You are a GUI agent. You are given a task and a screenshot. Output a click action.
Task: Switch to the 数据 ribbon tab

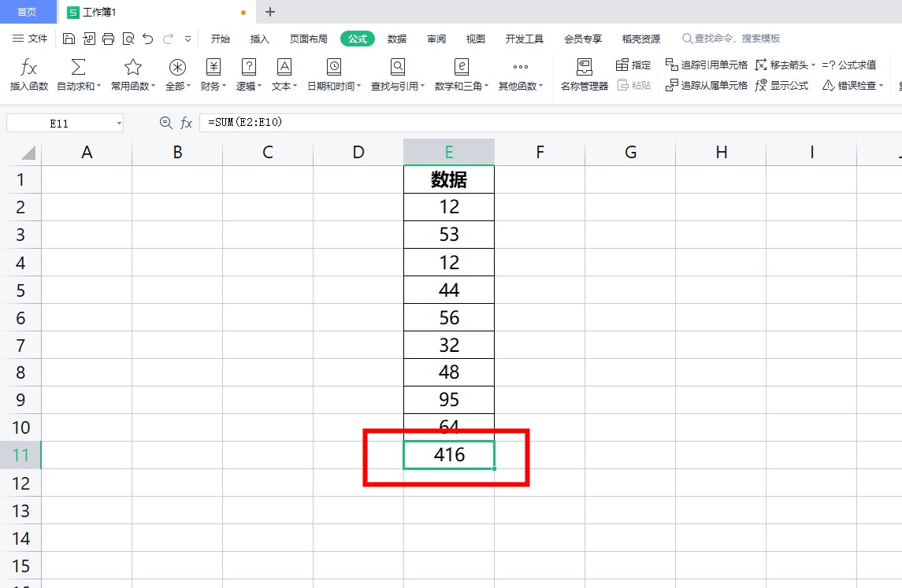(396, 38)
